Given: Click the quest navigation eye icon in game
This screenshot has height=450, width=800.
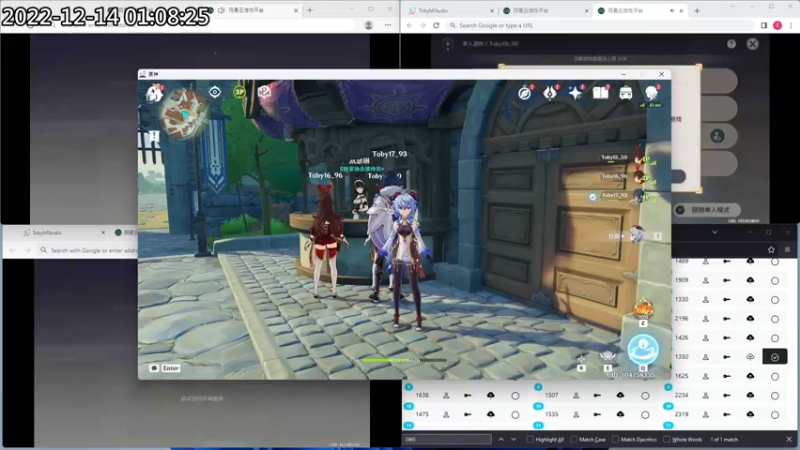Looking at the screenshot, I should point(215,92).
